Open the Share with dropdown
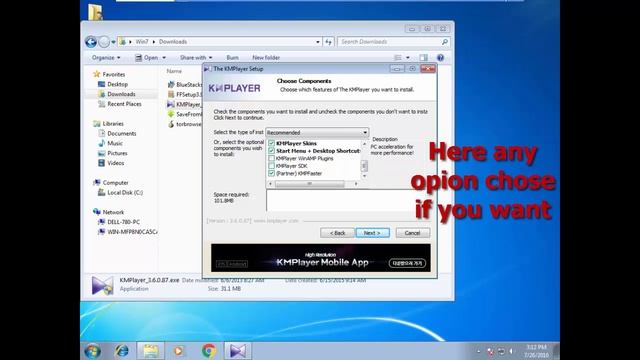The width and height of the screenshot is (640, 360). pos(196,58)
